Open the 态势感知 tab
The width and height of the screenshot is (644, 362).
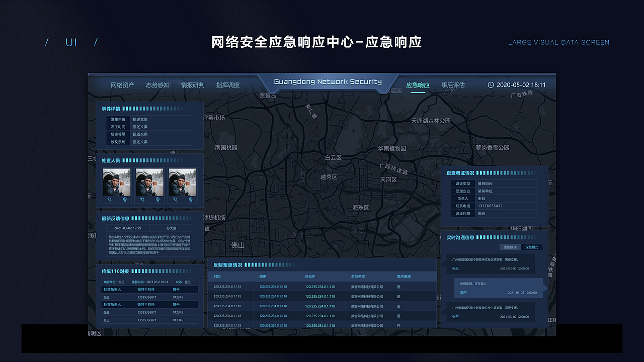158,84
